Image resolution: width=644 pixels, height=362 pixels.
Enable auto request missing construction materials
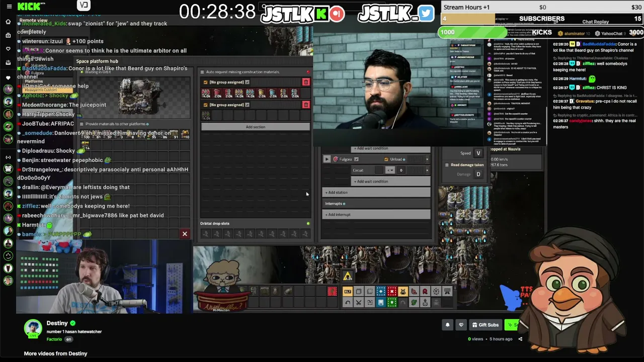point(202,72)
